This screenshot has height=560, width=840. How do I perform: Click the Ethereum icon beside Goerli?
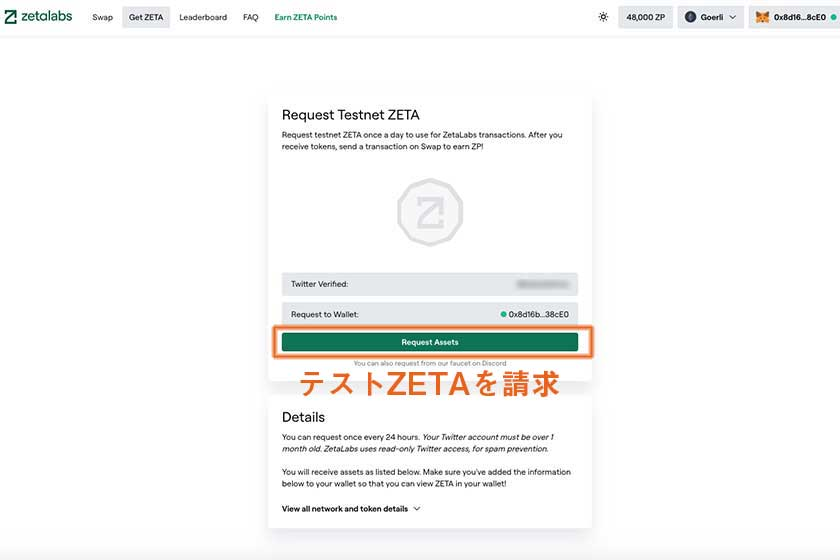click(x=691, y=17)
